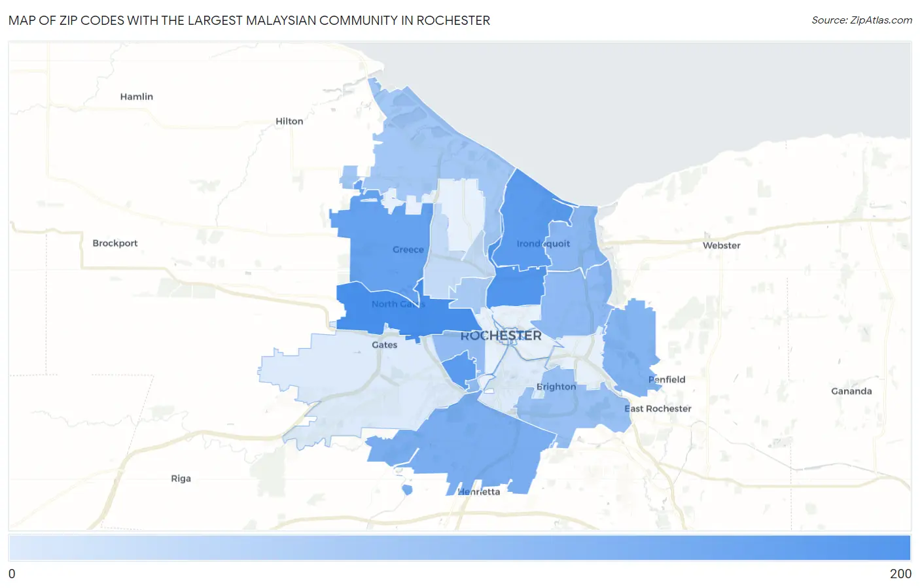The width and height of the screenshot is (920, 588).
Task: Click the Greece label on map
Action: 408,250
